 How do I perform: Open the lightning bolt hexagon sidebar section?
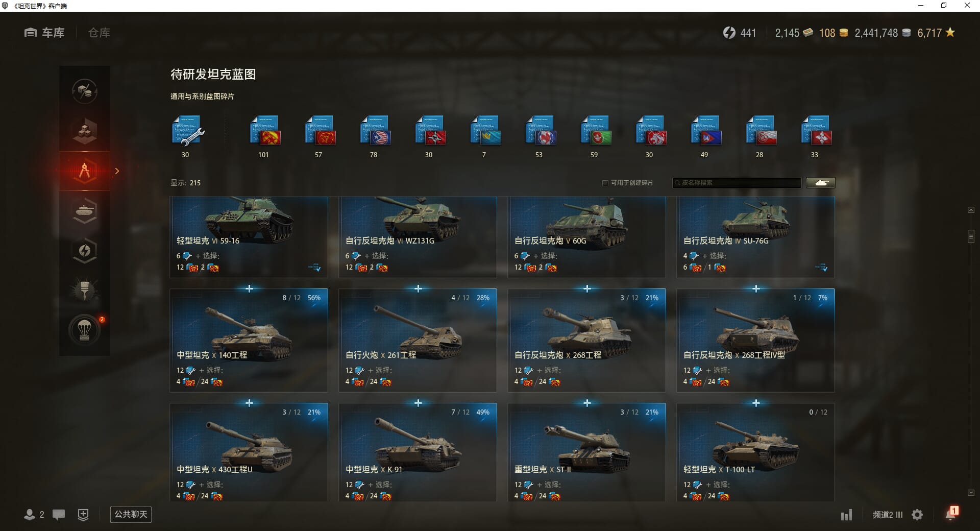click(x=85, y=250)
